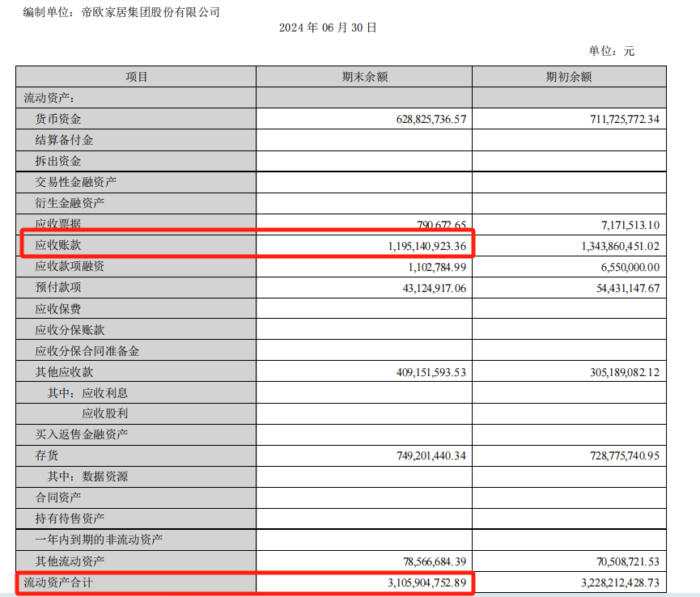This screenshot has width=700, height=597.
Task: Click the total 3,105,904,752.89
Action: tap(427, 583)
